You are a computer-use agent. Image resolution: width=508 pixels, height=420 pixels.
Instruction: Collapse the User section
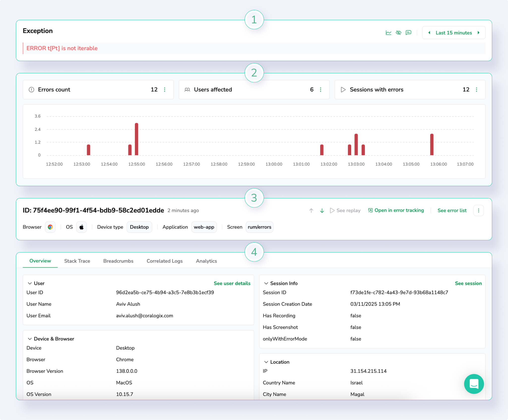pos(30,283)
